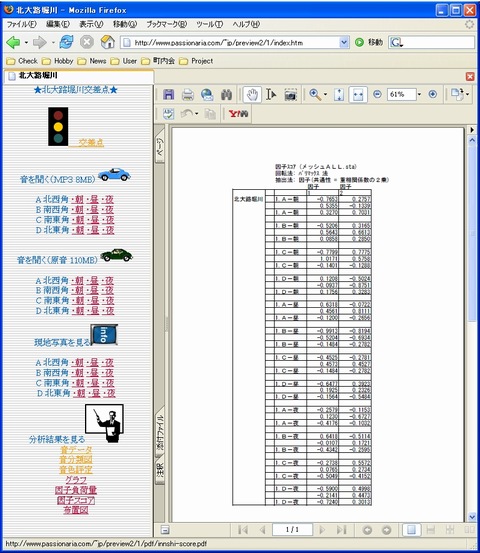Open the 因子負荷量 link

click(76, 490)
